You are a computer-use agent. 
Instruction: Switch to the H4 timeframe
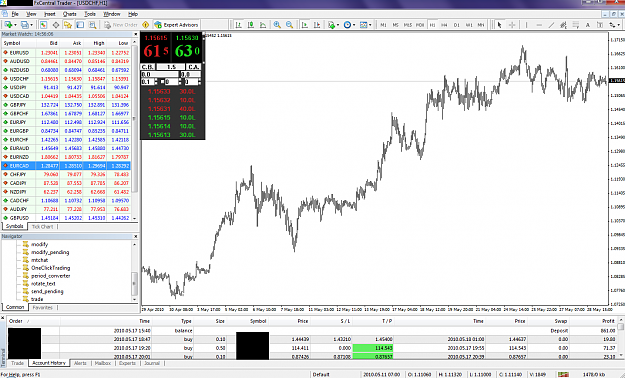(444, 25)
